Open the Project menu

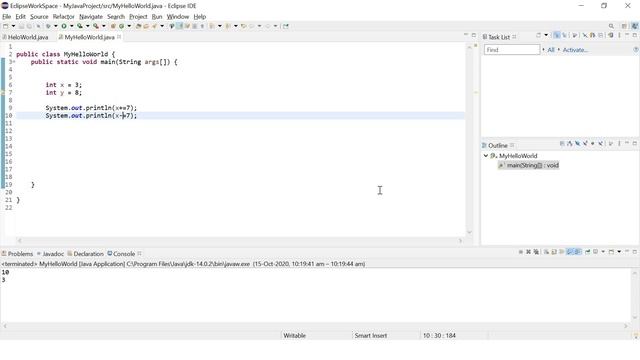tap(138, 17)
